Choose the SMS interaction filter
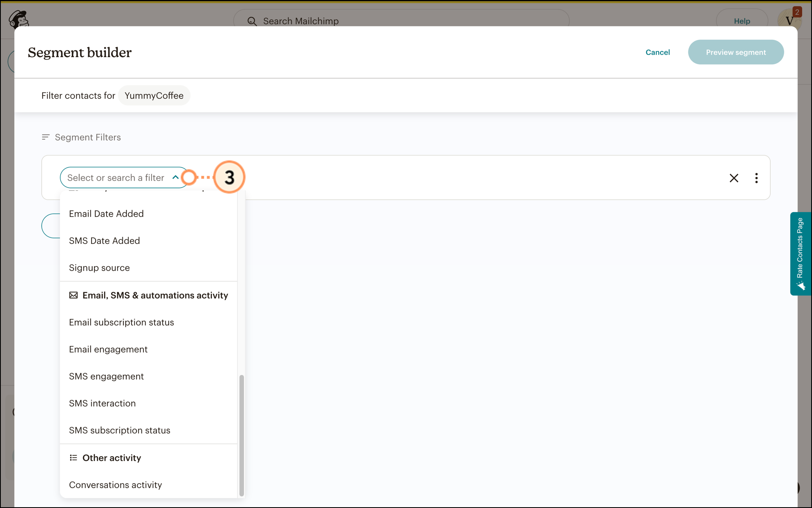 pyautogui.click(x=148, y=403)
